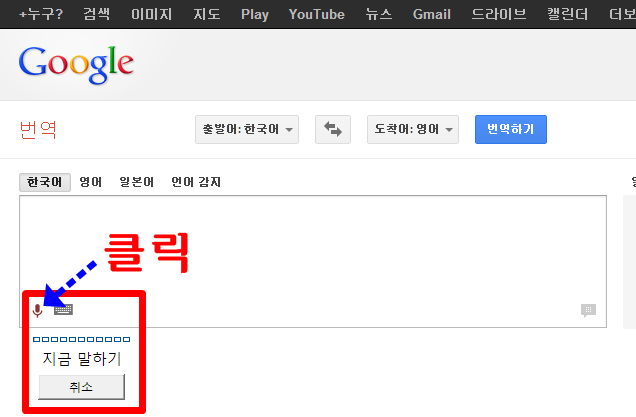Open the 출발어: 한국어 source language dropdown
636x417 pixels.
[x=247, y=129]
